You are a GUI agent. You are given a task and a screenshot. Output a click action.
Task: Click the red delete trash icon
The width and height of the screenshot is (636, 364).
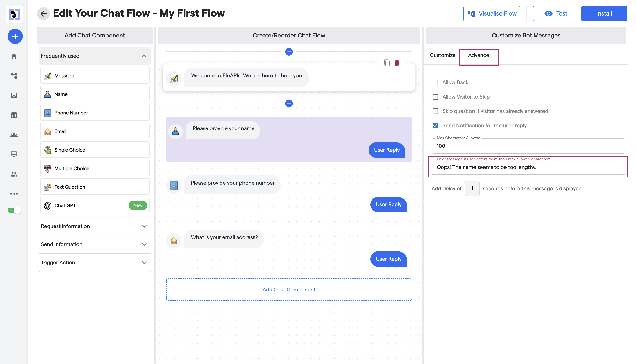point(397,63)
